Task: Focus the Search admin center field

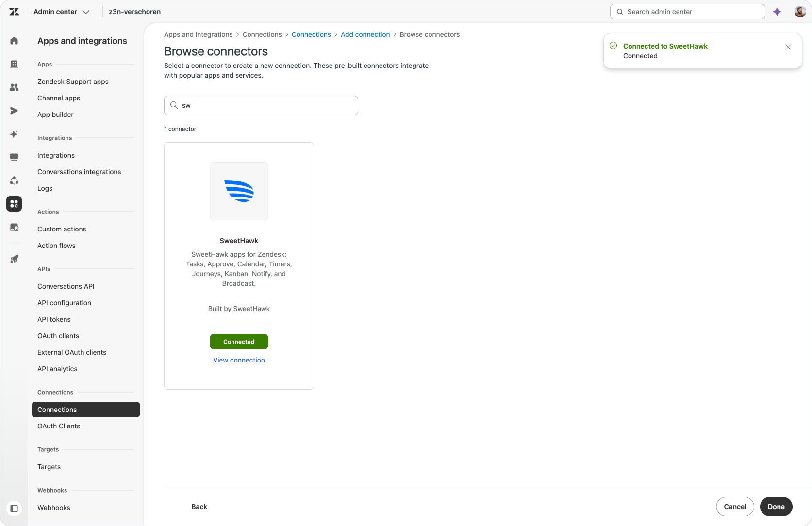Action: (x=687, y=12)
